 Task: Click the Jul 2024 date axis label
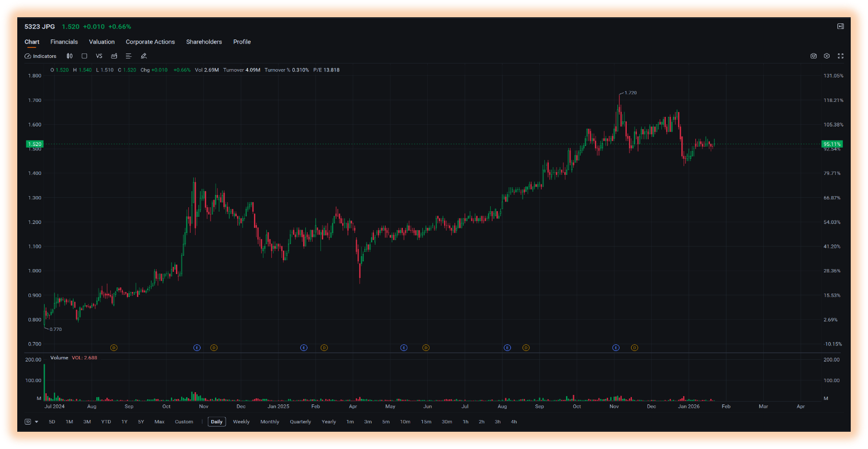(x=55, y=406)
